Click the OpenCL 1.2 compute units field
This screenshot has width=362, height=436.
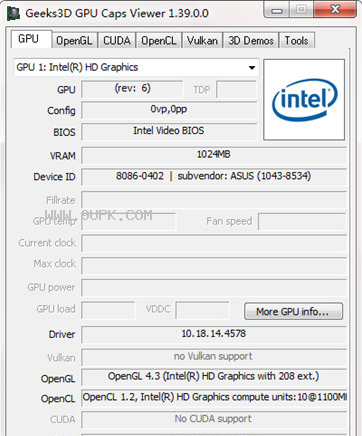(x=214, y=397)
